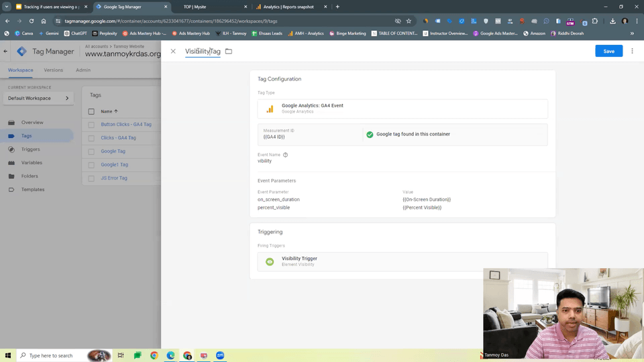Go to browser home page
Screen dimensions: 644x362
[44, 21]
